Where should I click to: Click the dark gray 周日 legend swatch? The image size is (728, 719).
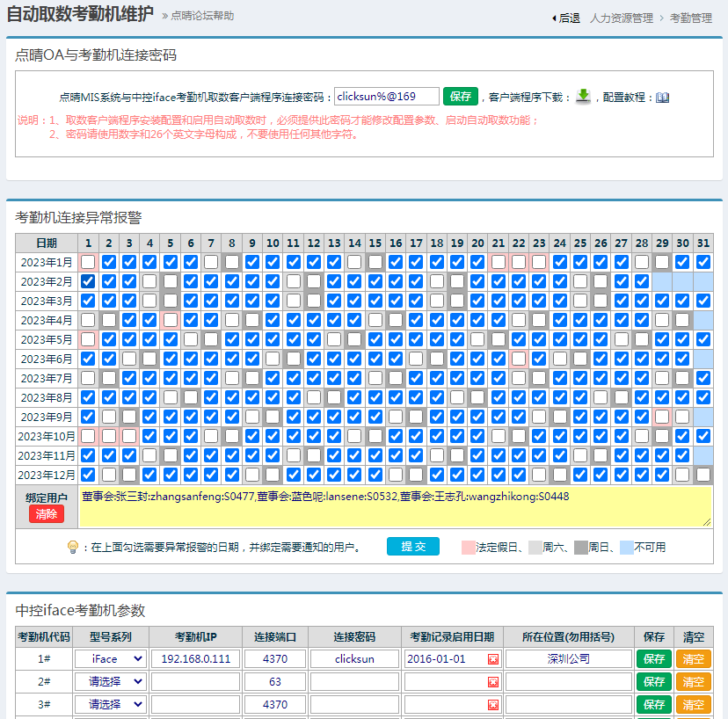pos(581,548)
